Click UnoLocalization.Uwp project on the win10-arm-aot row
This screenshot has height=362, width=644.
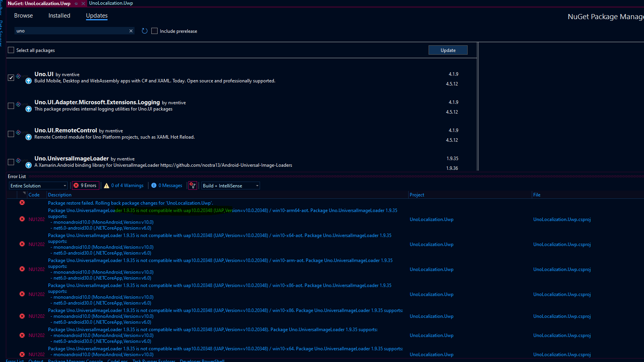[432, 269]
